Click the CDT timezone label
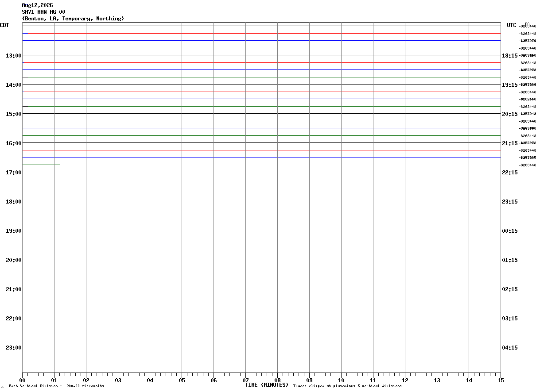This screenshot has width=536, height=392. (x=4, y=25)
